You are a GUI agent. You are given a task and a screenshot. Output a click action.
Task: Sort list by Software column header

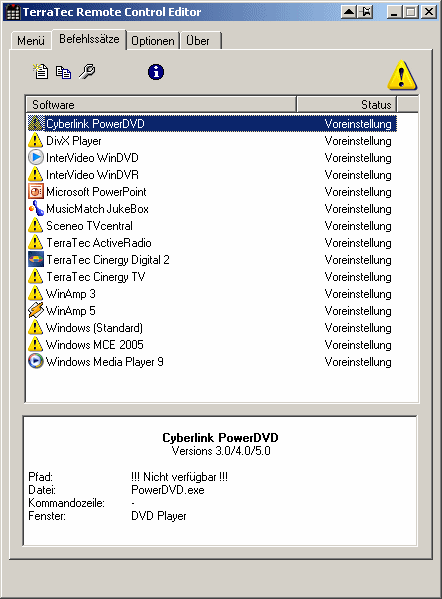(x=161, y=105)
